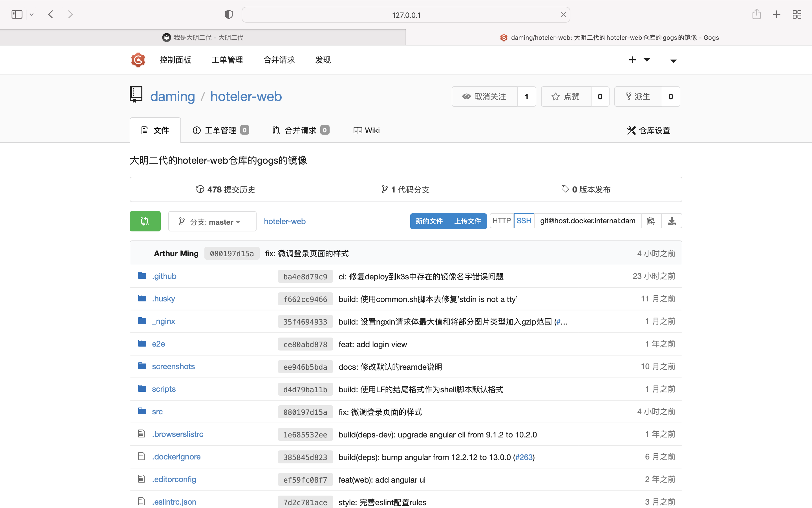Switch to the 工单管理 repo tab
This screenshot has height=508, width=812.
(220, 130)
